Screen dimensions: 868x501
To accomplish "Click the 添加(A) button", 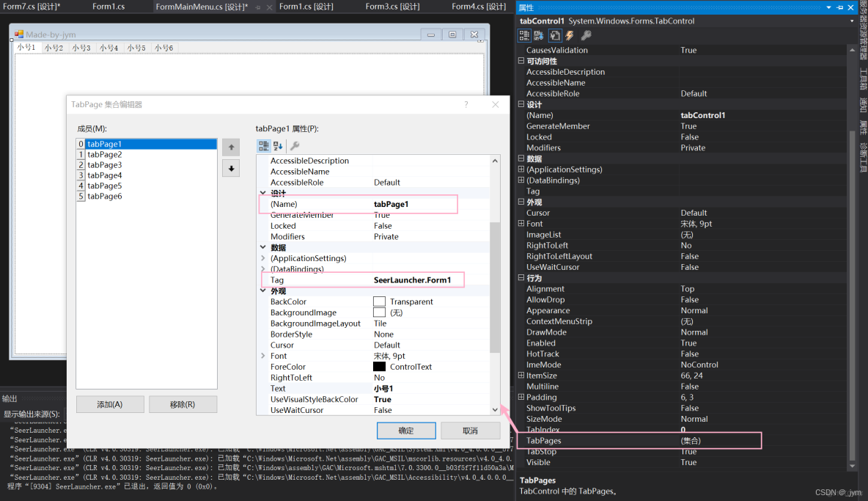I will tap(110, 404).
